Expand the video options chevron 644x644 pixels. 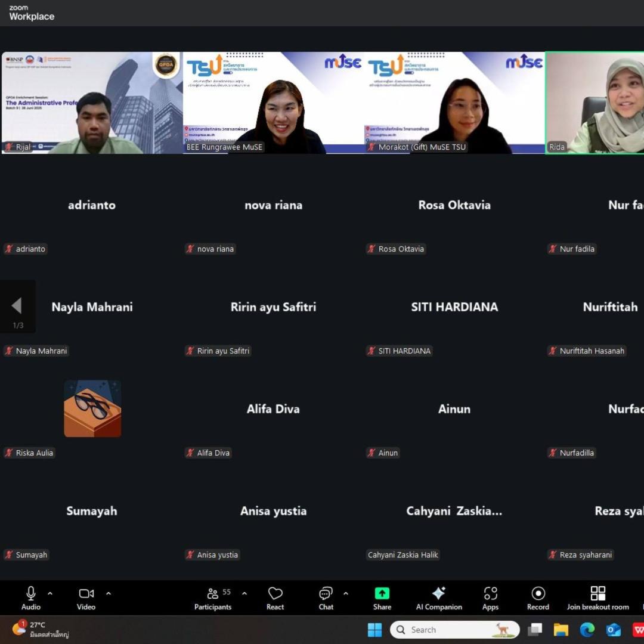tap(109, 593)
